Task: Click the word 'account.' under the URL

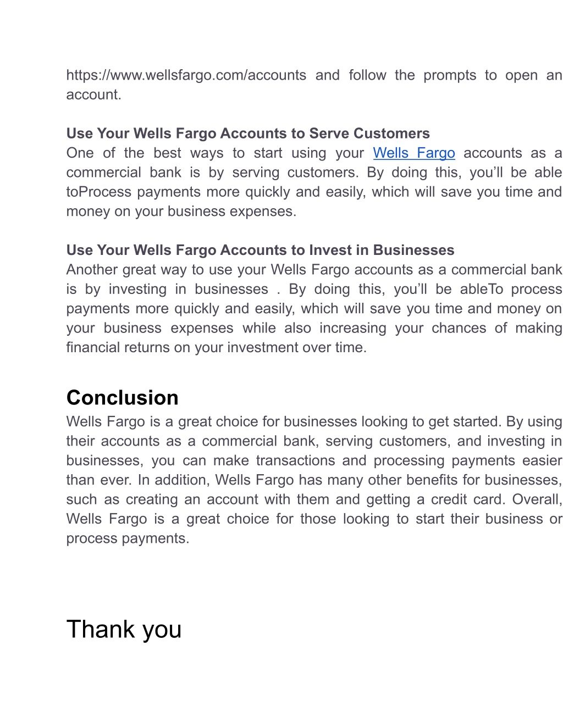Action: point(94,95)
